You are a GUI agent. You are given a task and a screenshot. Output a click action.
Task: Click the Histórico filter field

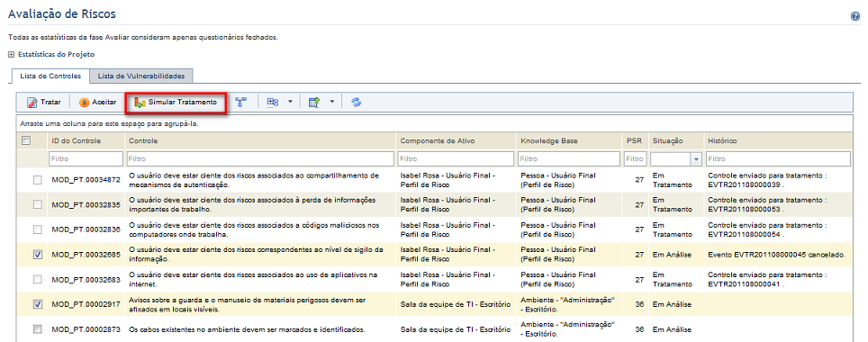pyautogui.click(x=778, y=158)
